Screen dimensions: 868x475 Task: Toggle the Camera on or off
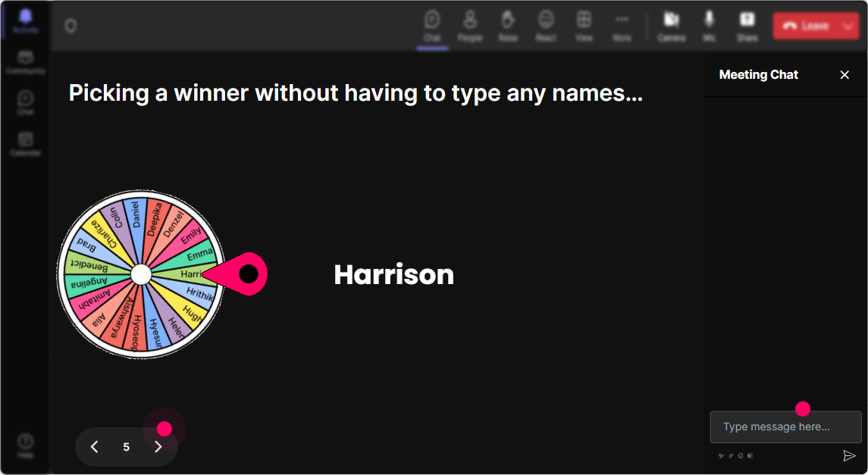tap(672, 26)
